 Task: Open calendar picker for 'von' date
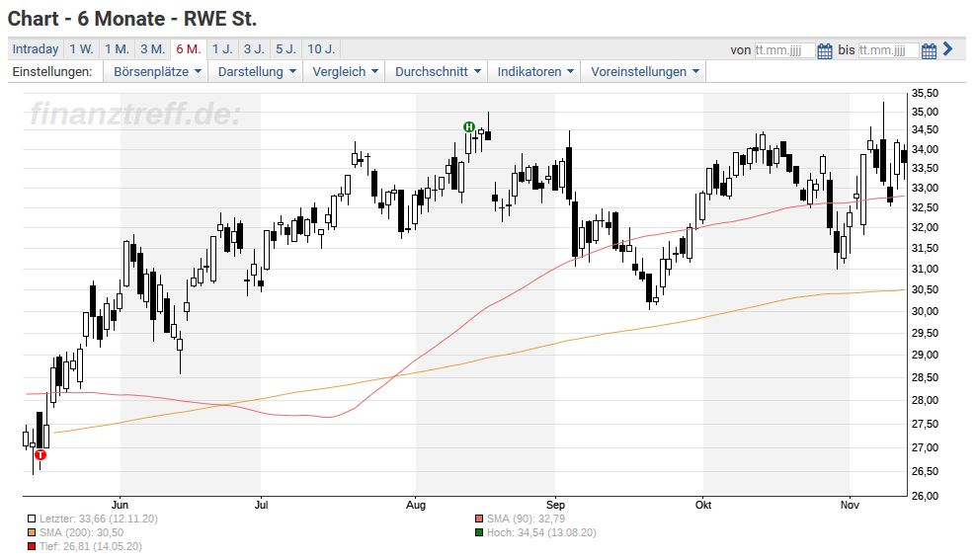824,50
